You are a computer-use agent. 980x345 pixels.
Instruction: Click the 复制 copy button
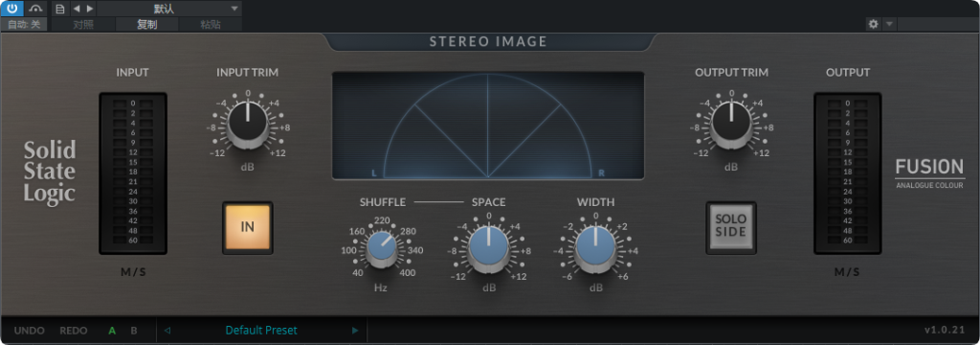(x=146, y=25)
